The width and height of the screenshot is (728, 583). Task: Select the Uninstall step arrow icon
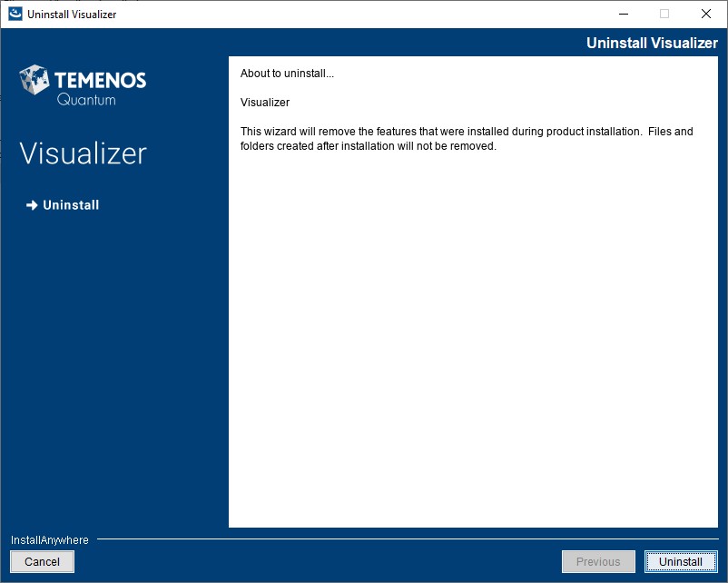[32, 205]
